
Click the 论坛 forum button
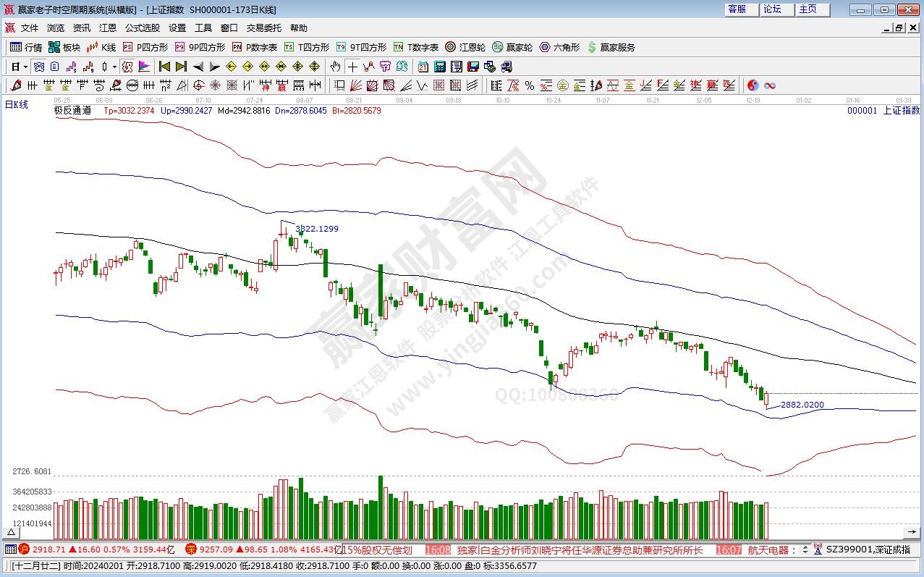click(772, 9)
